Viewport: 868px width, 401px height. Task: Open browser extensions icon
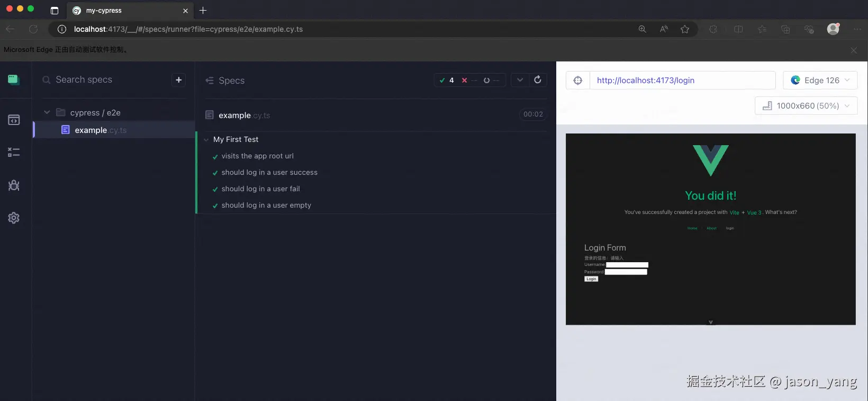[713, 29]
